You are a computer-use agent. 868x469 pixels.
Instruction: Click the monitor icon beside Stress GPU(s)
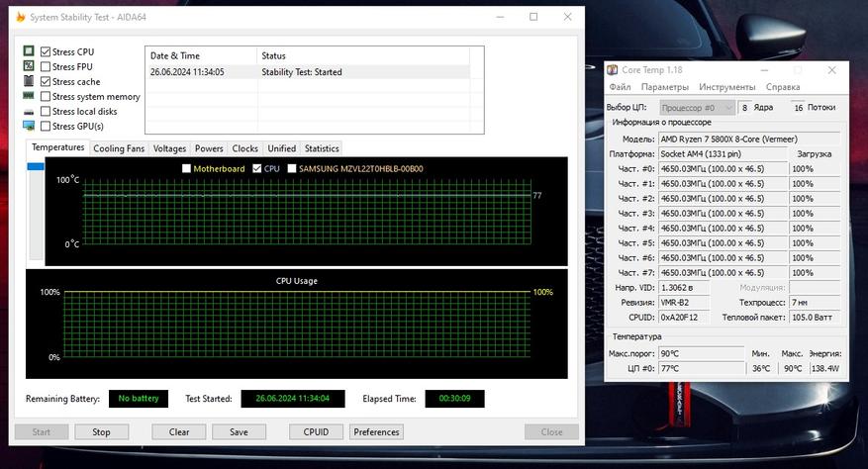click(29, 126)
